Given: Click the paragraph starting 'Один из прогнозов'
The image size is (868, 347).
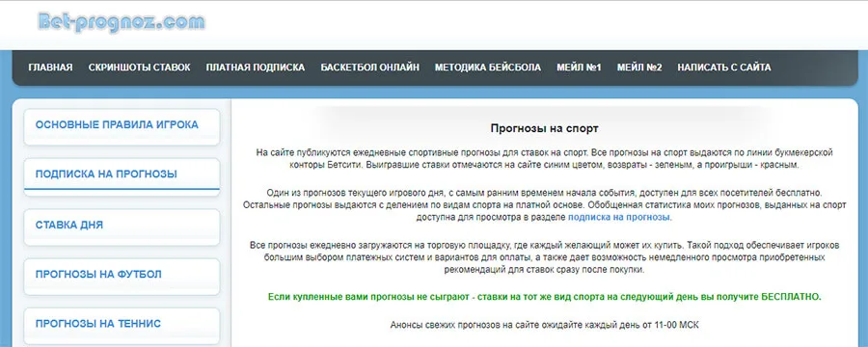Looking at the screenshot, I should [544, 205].
